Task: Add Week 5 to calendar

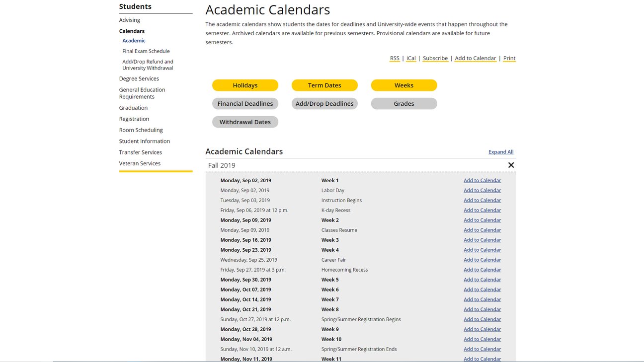Action: pyautogui.click(x=483, y=280)
